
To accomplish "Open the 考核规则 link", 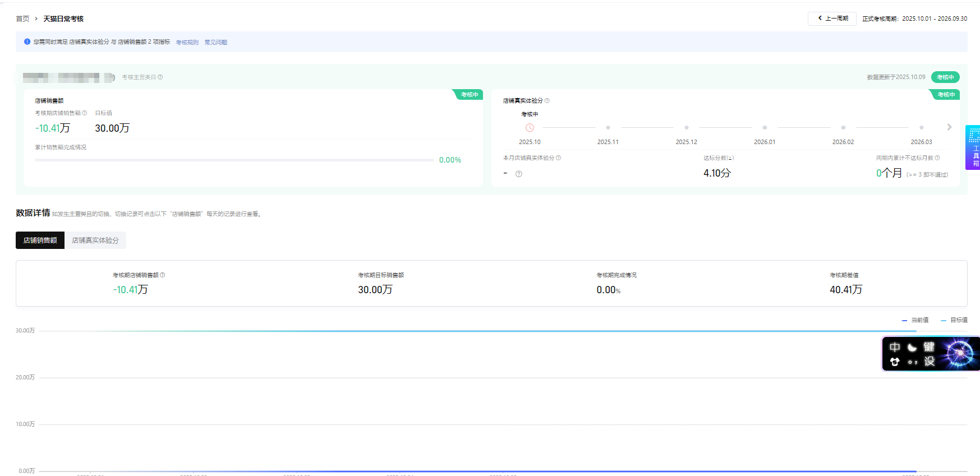I will pos(187,43).
